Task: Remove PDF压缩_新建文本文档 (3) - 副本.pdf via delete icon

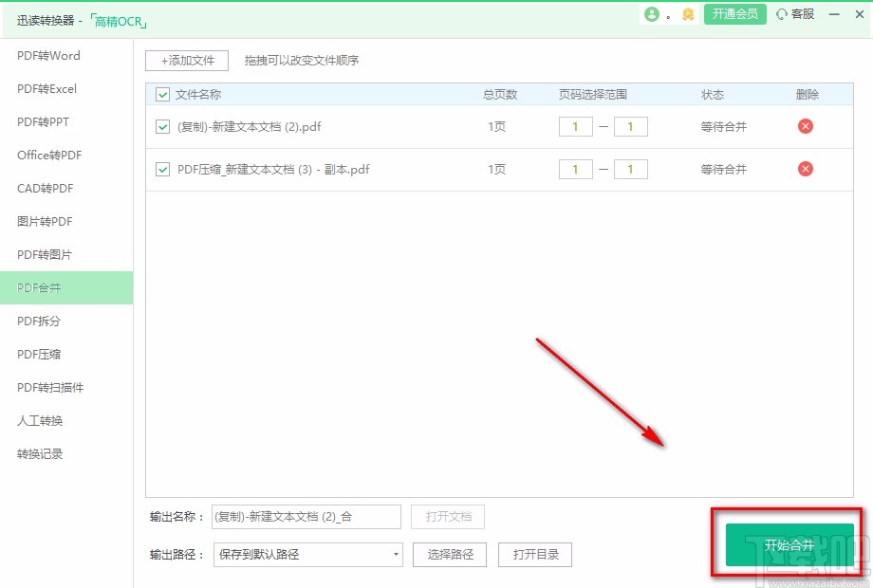Action: (x=805, y=169)
